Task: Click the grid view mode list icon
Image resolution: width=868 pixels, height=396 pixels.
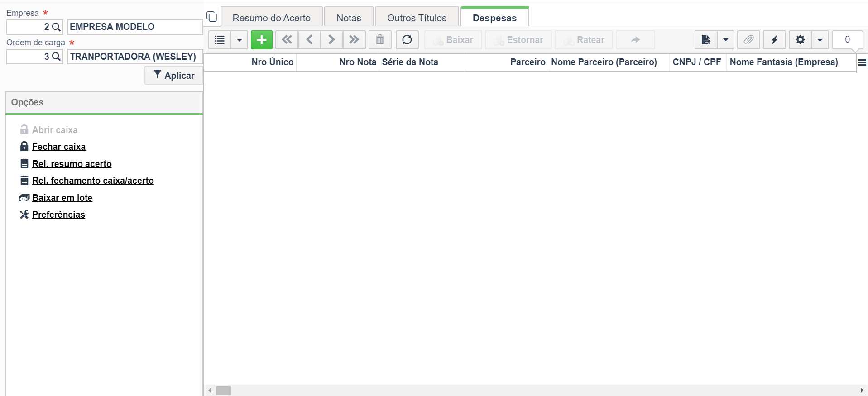Action: point(220,40)
